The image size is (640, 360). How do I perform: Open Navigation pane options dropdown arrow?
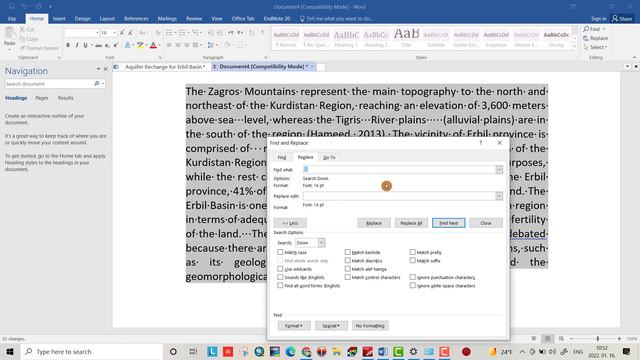(98, 69)
